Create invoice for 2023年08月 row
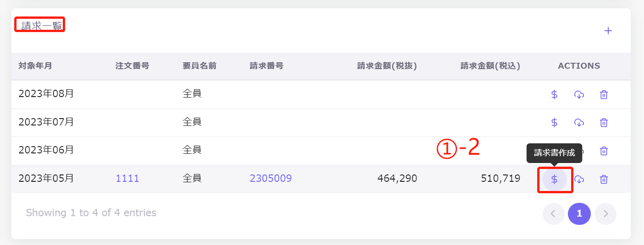The height and width of the screenshot is (245, 644). (554, 95)
